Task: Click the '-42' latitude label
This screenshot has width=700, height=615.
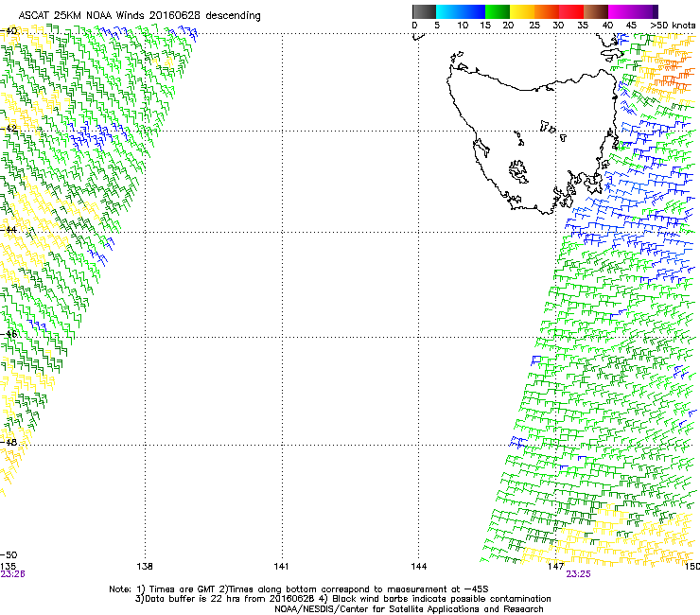Action: click(x=9, y=128)
